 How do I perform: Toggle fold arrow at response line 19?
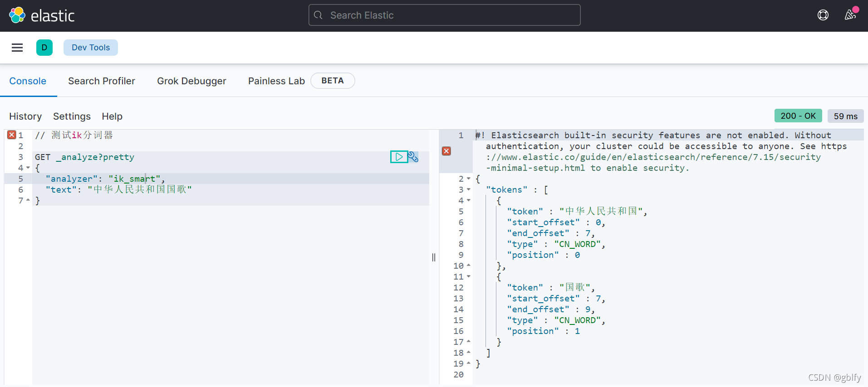tap(469, 363)
